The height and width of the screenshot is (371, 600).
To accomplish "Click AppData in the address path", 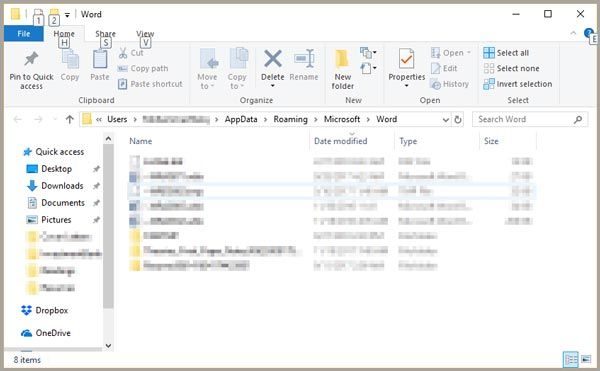I will pyautogui.click(x=241, y=119).
